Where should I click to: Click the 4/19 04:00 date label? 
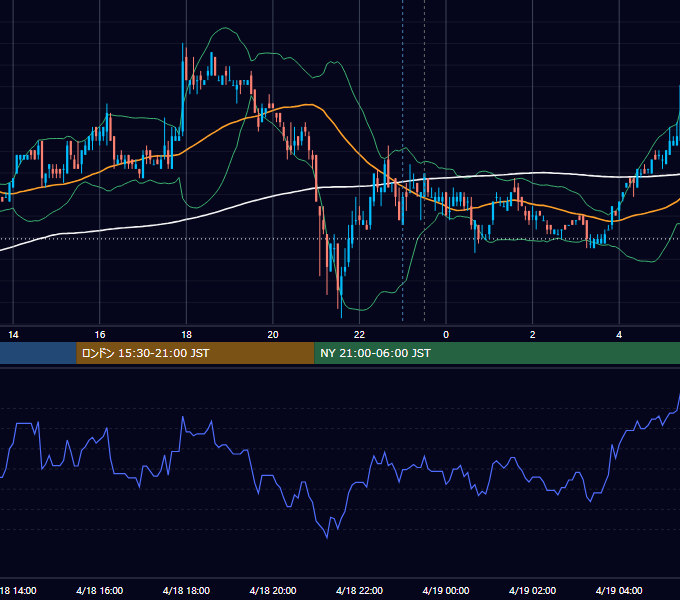coord(619,590)
